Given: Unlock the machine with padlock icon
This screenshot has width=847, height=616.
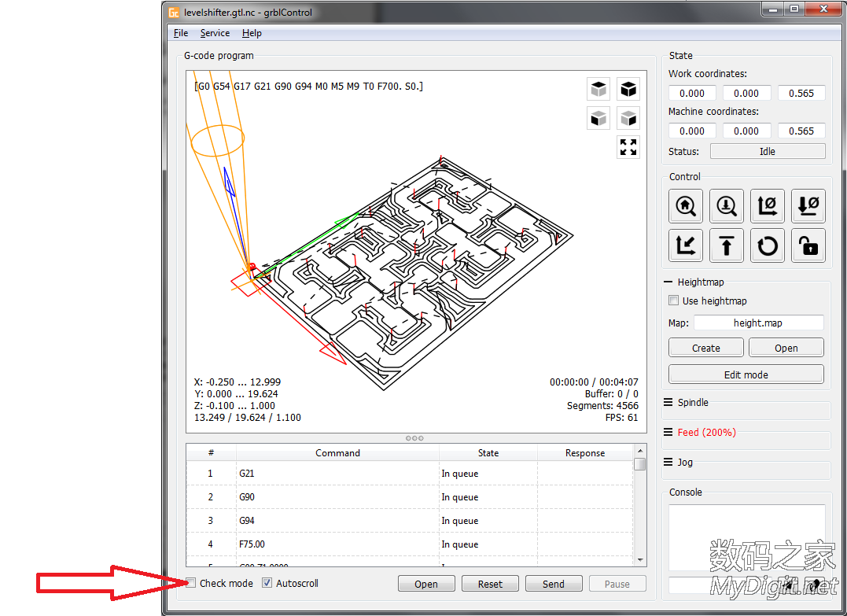Looking at the screenshot, I should tap(808, 246).
